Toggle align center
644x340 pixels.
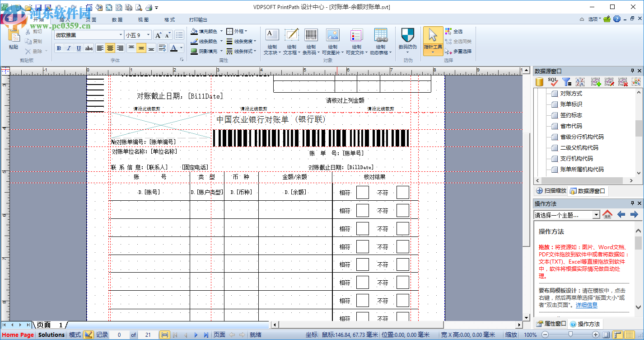click(110, 48)
